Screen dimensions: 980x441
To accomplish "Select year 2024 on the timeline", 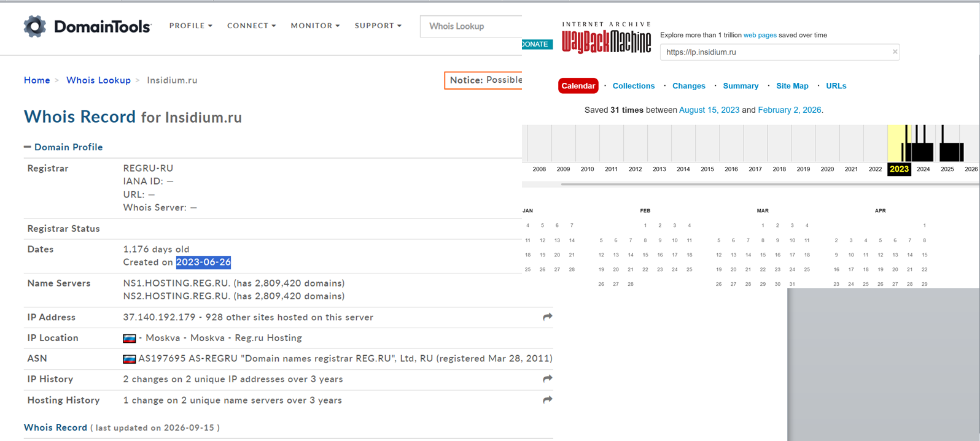I will [923, 169].
